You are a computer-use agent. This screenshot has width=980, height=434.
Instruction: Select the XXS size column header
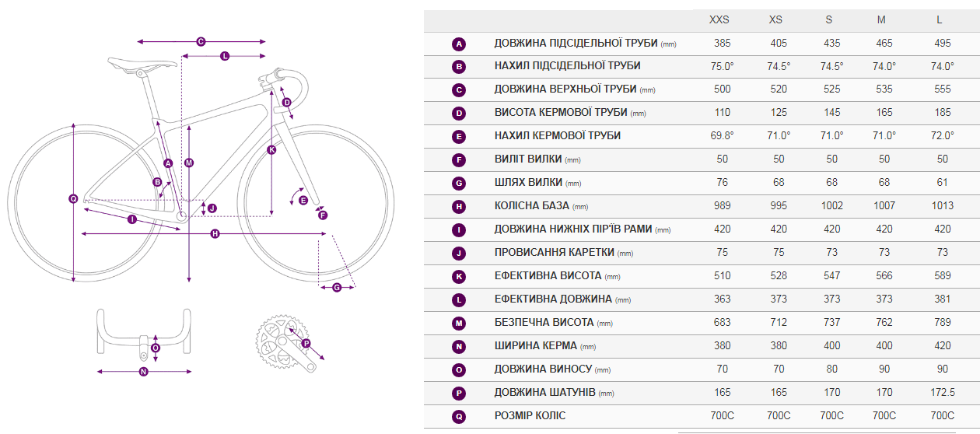(x=719, y=20)
